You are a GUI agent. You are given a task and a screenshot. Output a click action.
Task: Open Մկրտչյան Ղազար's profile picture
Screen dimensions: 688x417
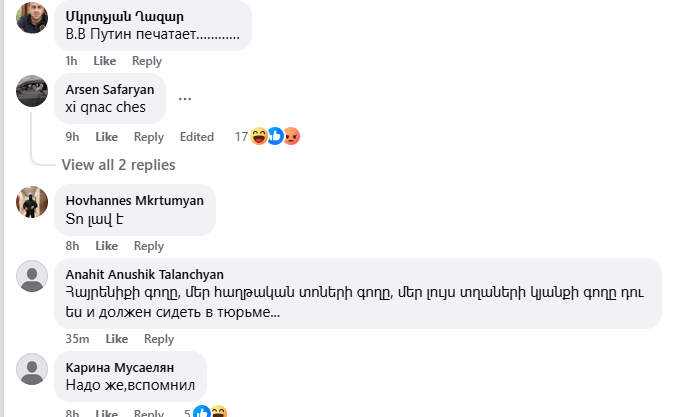click(32, 18)
